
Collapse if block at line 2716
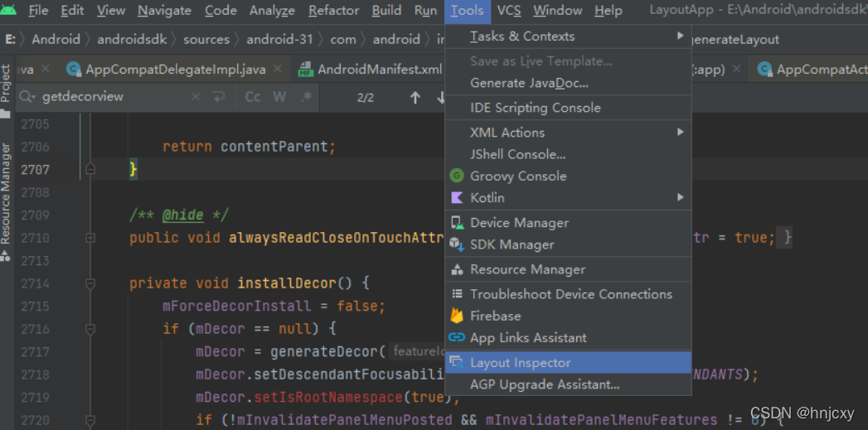tap(91, 329)
